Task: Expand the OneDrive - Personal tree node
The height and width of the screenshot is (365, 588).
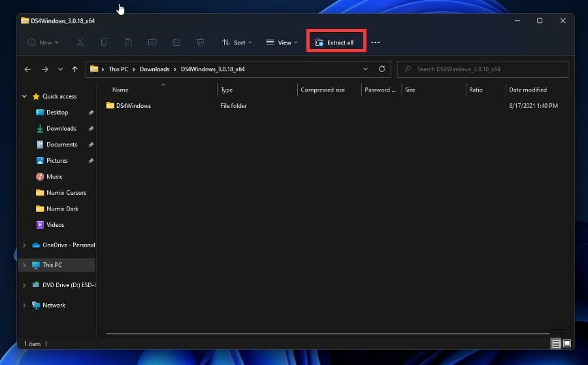Action: click(25, 245)
